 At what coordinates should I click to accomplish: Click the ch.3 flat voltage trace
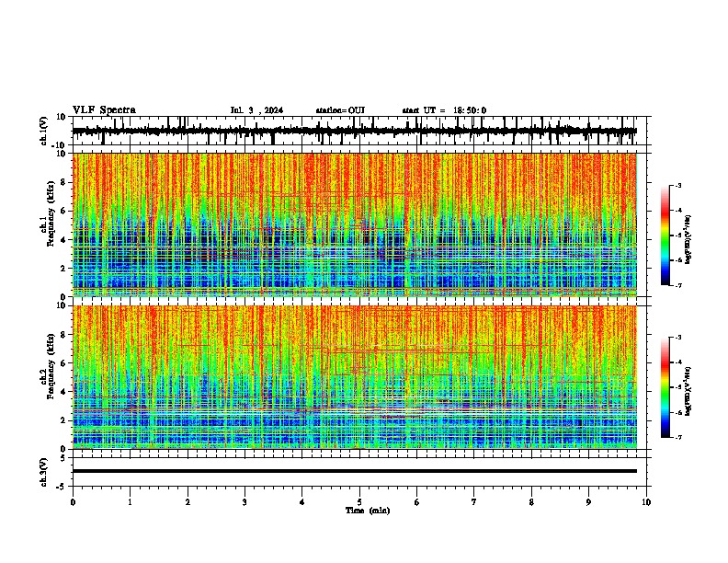(x=354, y=471)
